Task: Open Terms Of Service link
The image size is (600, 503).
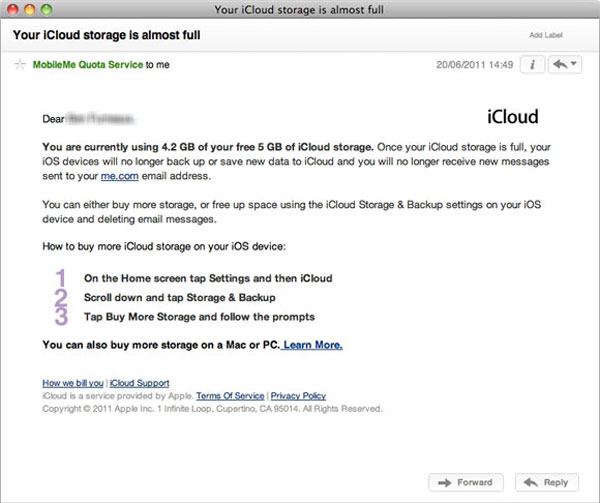Action: pyautogui.click(x=230, y=396)
